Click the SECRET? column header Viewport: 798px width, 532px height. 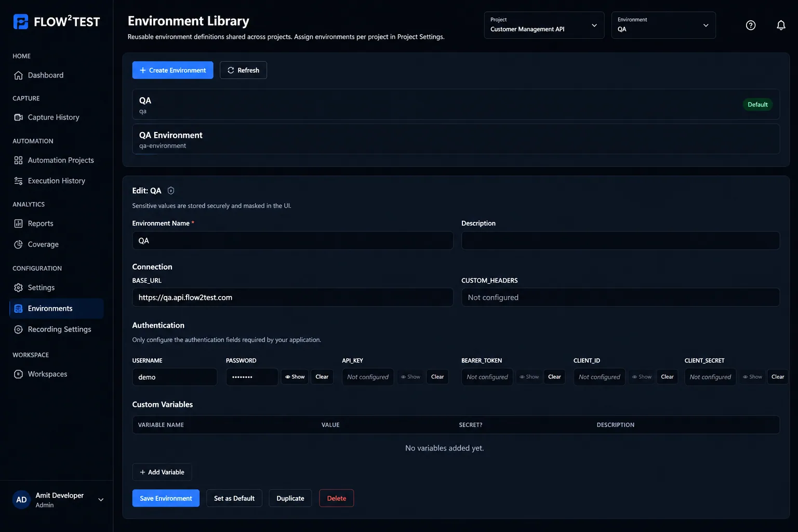click(471, 425)
